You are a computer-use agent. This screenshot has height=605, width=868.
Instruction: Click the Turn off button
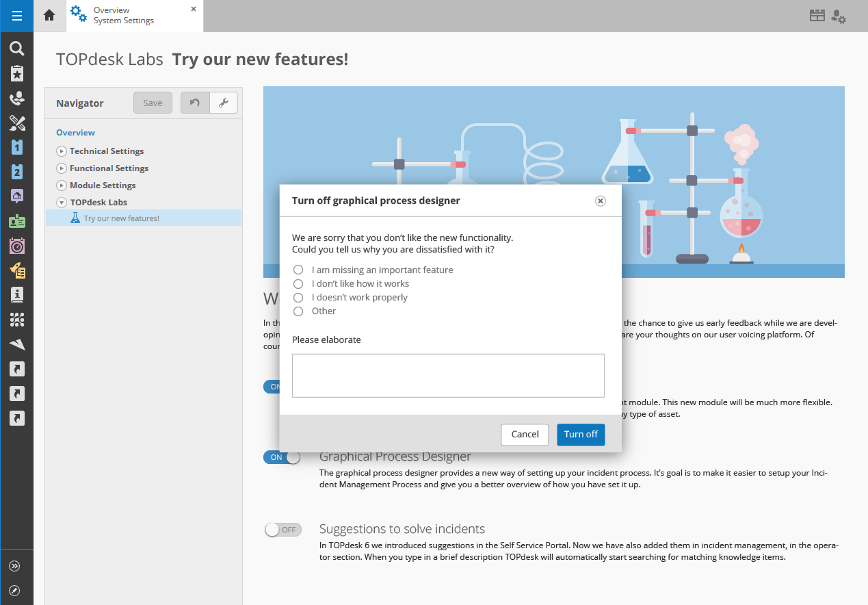click(x=581, y=435)
